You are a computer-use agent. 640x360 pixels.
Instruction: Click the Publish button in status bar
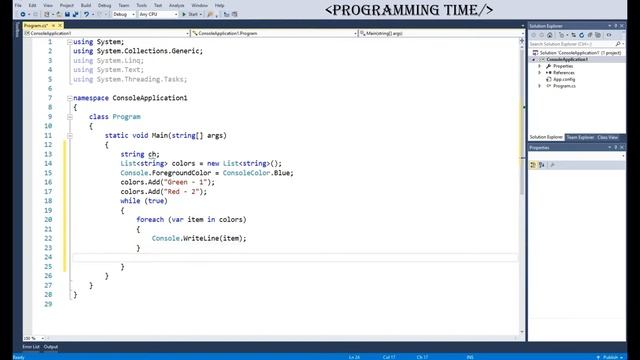(x=610, y=357)
